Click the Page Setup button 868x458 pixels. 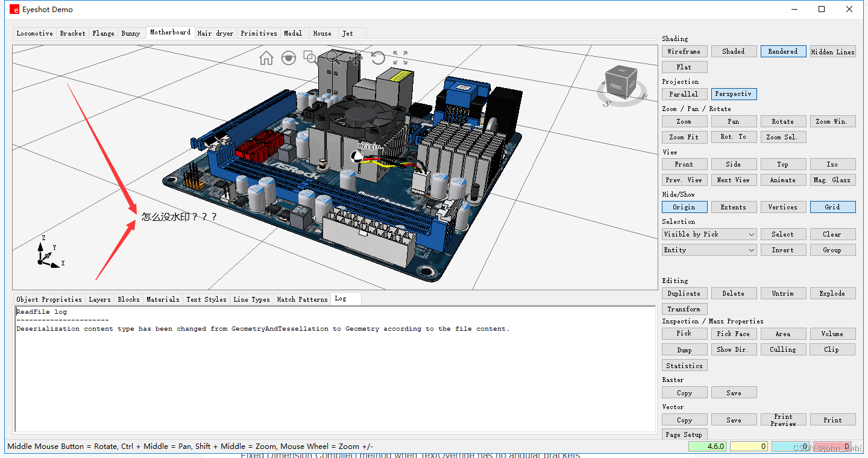684,434
